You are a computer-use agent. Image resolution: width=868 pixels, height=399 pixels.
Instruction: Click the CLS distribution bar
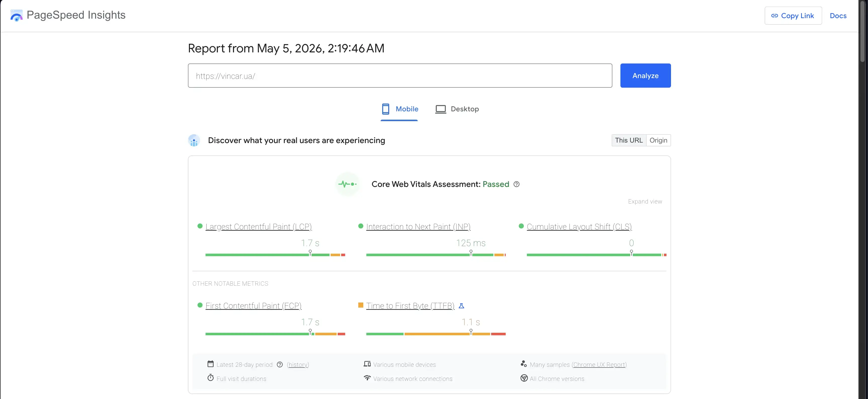click(x=597, y=255)
